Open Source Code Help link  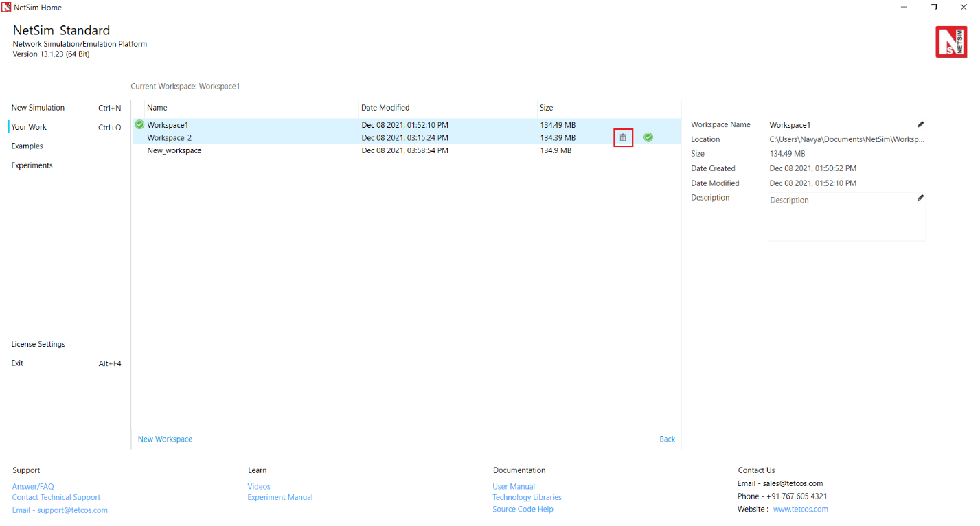click(523, 509)
